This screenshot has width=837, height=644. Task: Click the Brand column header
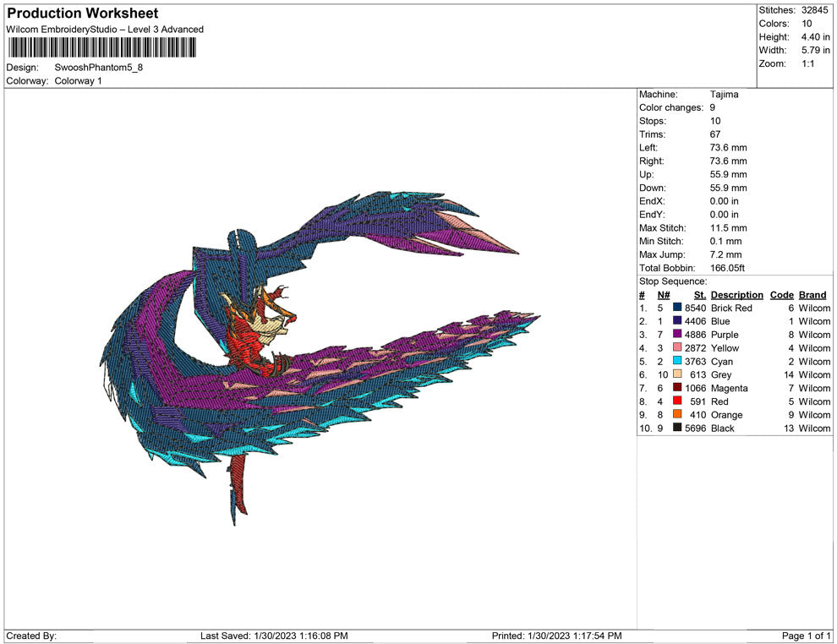tap(812, 295)
